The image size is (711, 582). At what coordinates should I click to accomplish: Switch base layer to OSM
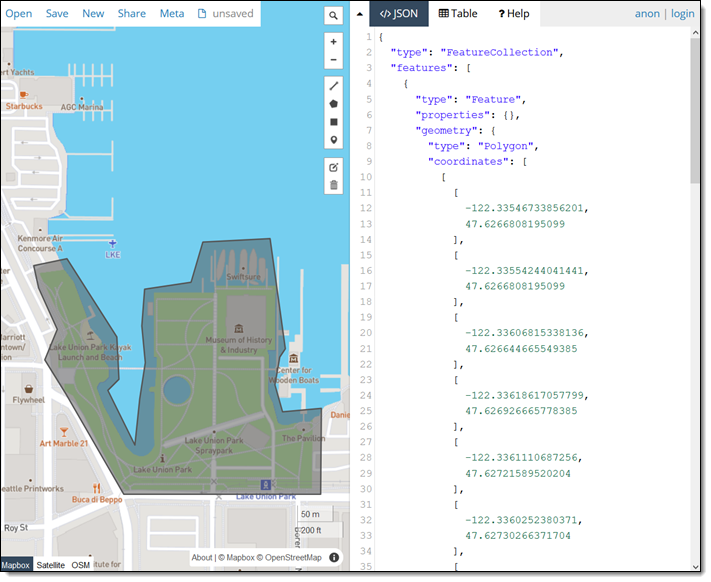click(x=81, y=566)
